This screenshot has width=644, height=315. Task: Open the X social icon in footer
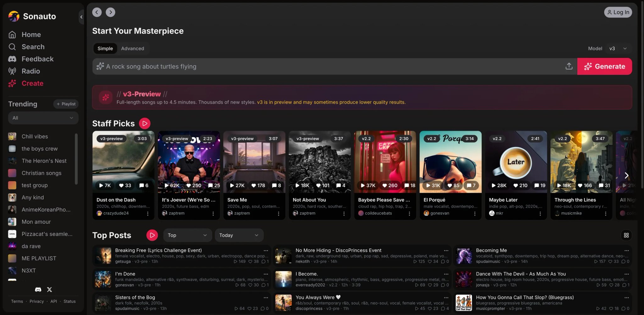(49, 290)
